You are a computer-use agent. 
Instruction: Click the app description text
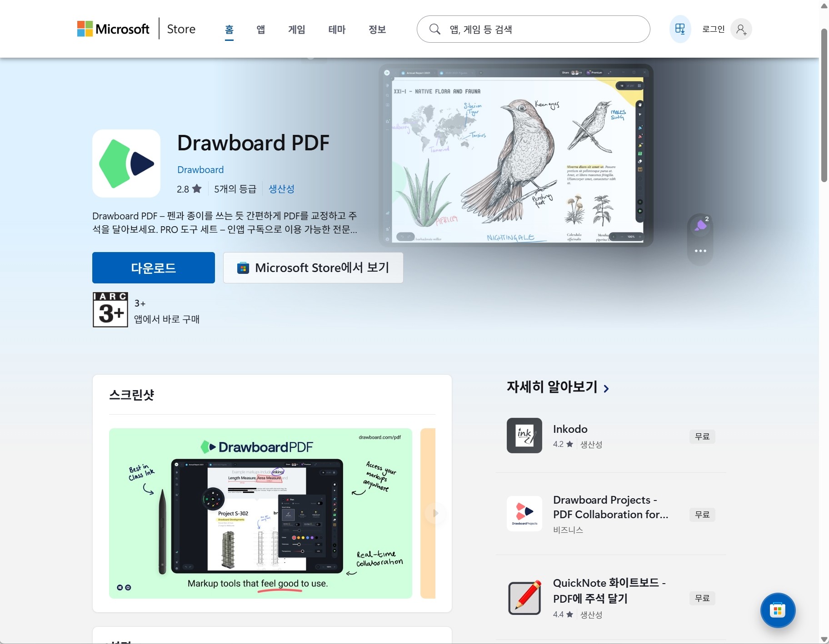[x=225, y=222]
